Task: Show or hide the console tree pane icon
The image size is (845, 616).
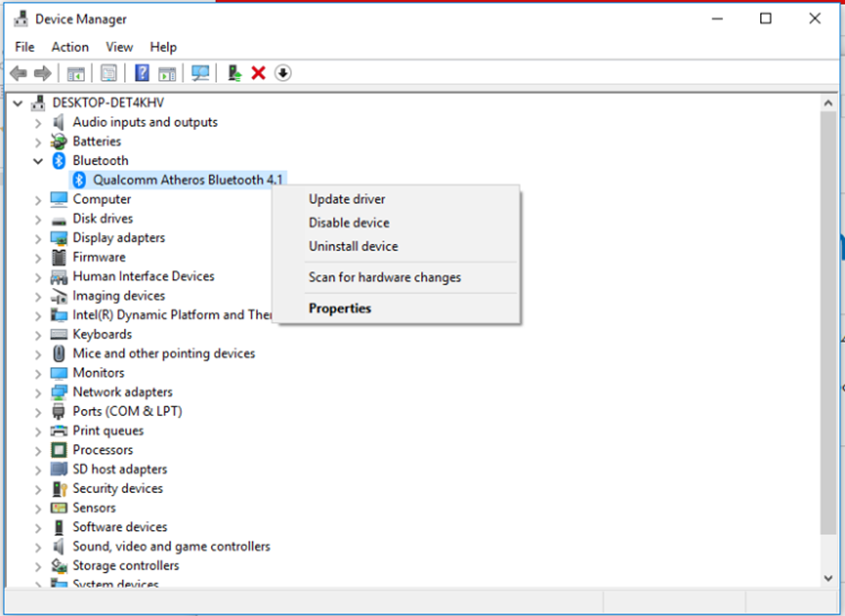Action: tap(75, 73)
